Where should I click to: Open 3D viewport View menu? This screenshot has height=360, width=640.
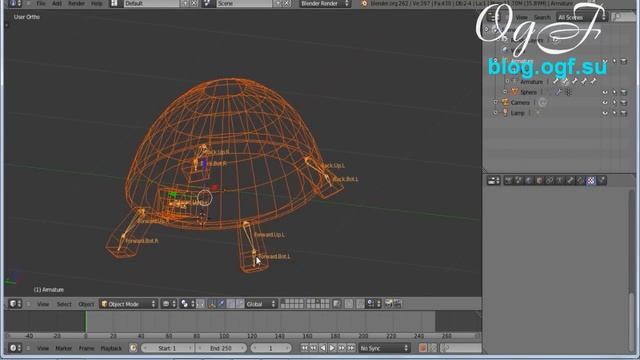coord(43,304)
